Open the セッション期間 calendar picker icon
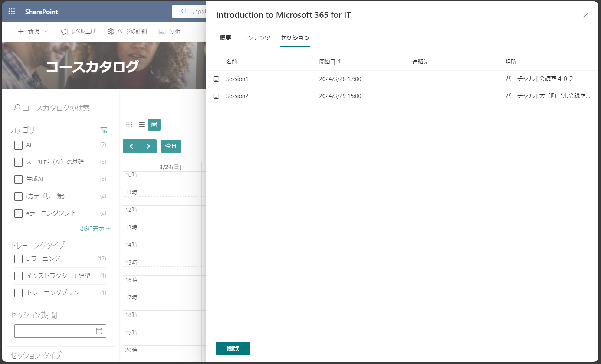The height and width of the screenshot is (364, 601). point(99,331)
